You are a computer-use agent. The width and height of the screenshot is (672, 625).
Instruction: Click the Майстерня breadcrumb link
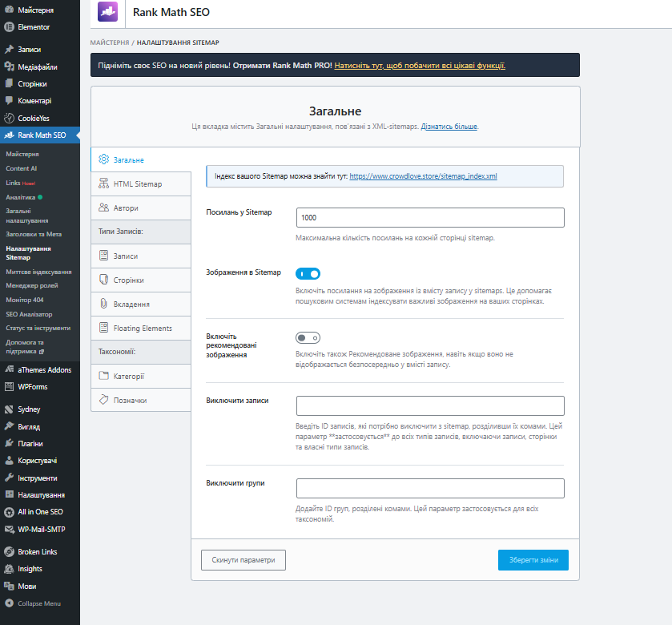coord(109,42)
